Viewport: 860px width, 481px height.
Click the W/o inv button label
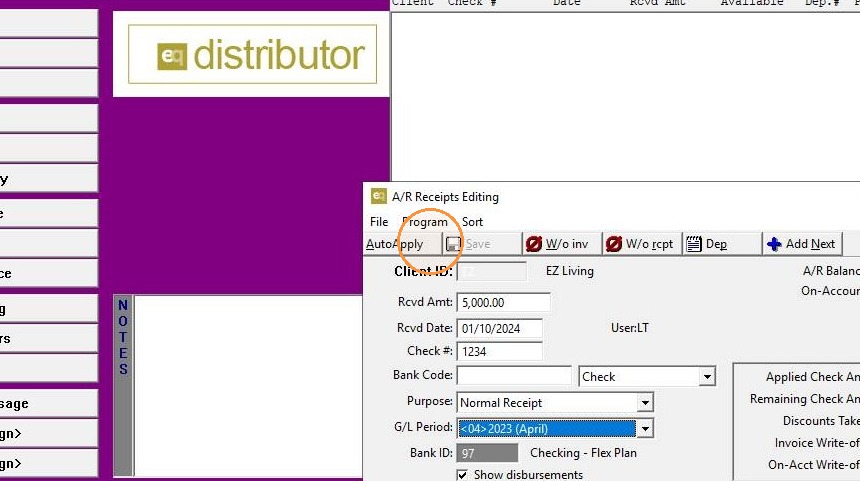pyautogui.click(x=567, y=244)
